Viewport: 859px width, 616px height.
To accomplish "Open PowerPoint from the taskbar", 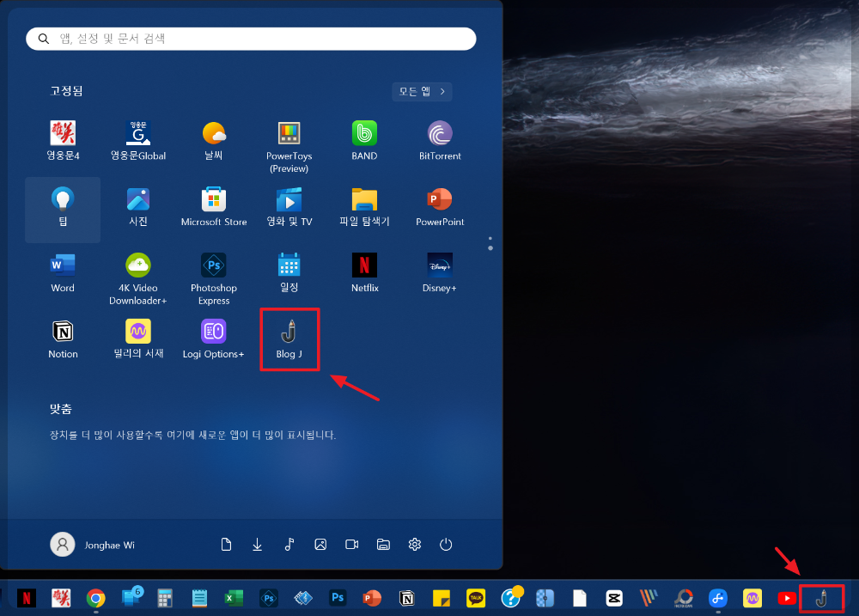I will [372, 598].
